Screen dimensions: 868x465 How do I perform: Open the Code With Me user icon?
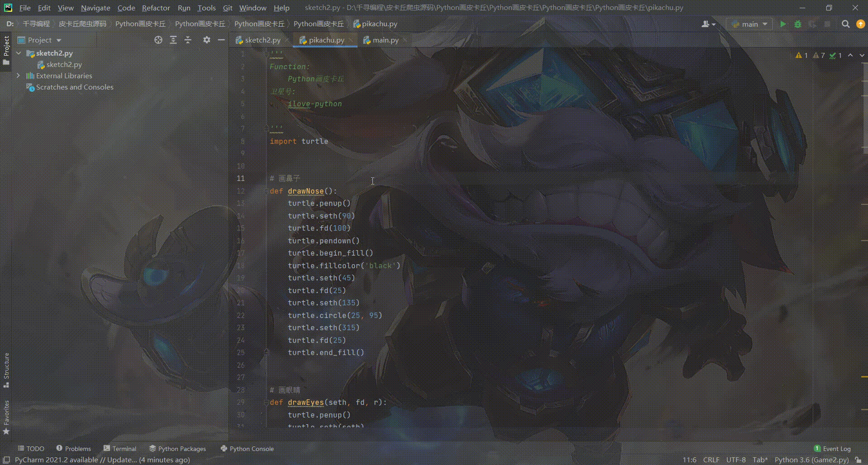click(x=709, y=24)
